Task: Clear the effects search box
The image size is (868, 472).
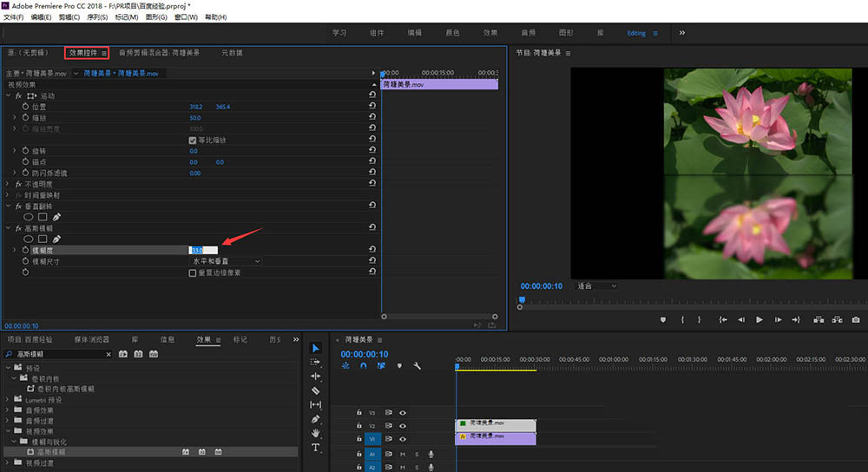Action: [108, 354]
